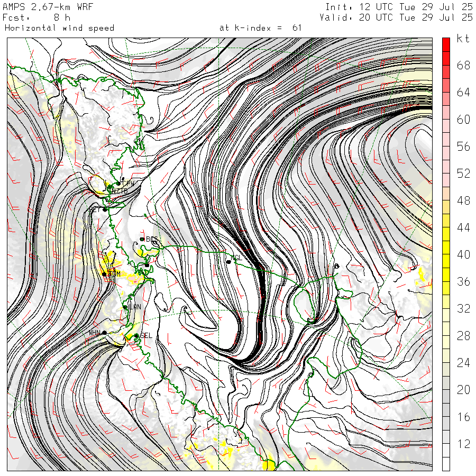Click the 'Horizontal wind speed' label
The image size is (476, 476).
pyautogui.click(x=59, y=28)
